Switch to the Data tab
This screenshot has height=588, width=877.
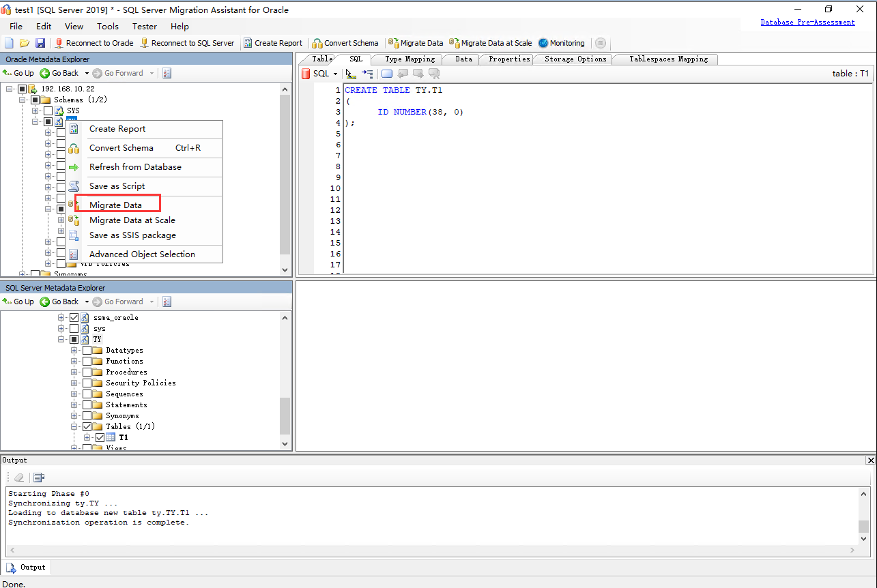[464, 59]
